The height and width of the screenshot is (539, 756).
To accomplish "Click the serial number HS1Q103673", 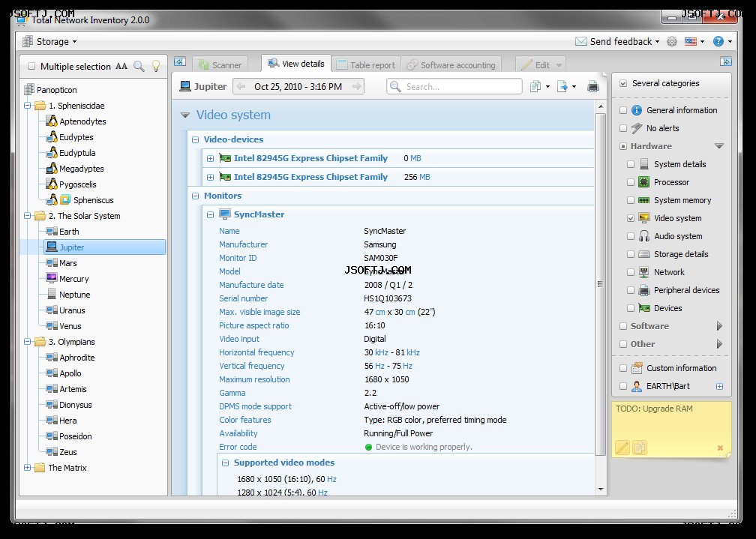I will coord(388,298).
